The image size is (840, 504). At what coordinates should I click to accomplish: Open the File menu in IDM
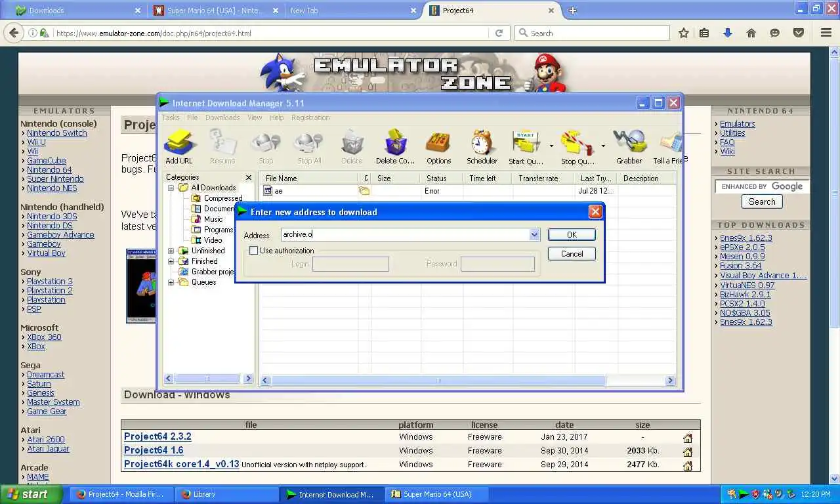(192, 117)
